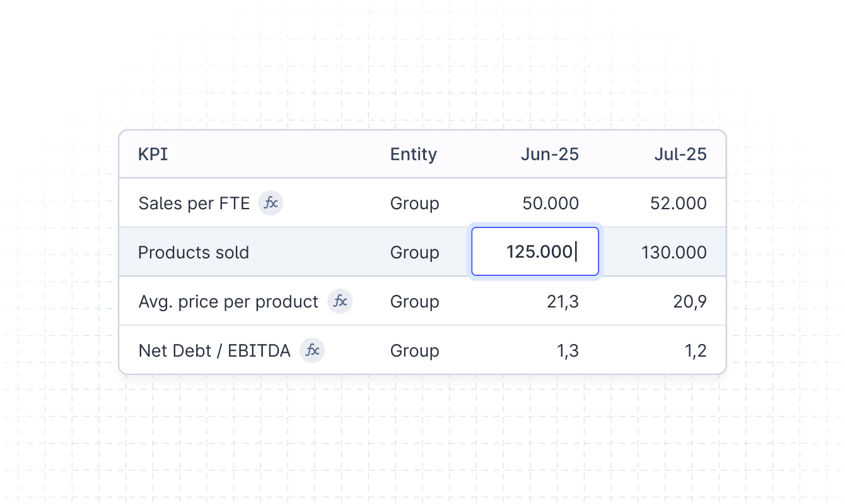Click the Net Debt / EBITDA label
The width and height of the screenshot is (845, 504).
coord(214,350)
